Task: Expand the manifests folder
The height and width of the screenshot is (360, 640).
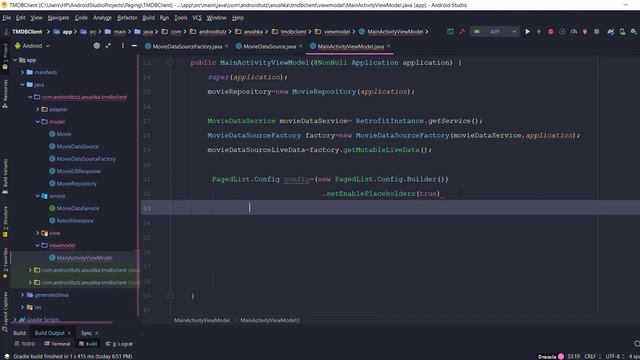Action: click(x=22, y=72)
